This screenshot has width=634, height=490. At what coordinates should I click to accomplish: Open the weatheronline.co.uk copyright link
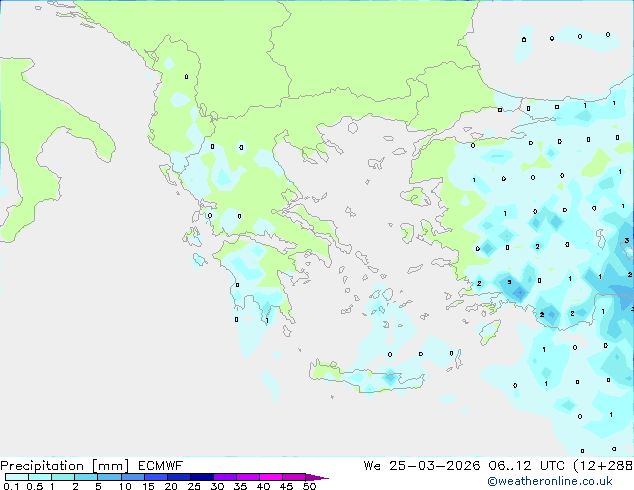550,481
